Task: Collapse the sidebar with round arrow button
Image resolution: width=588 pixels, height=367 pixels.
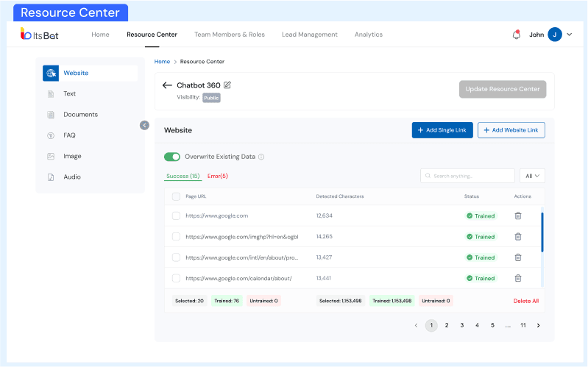Action: click(144, 125)
